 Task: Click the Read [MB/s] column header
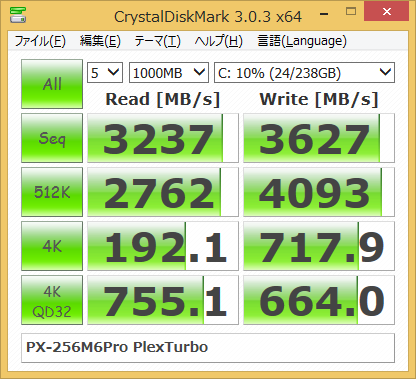click(x=163, y=99)
